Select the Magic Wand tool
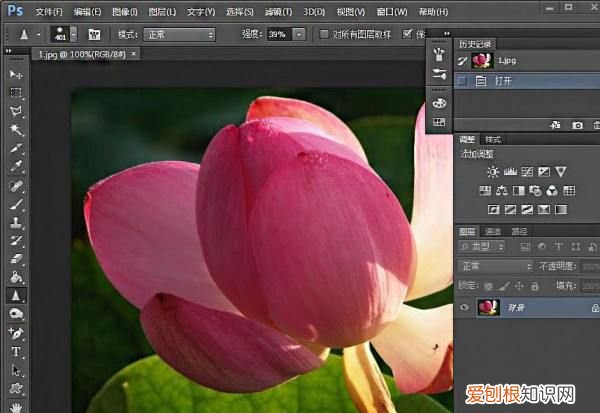600x413 pixels. [16, 129]
